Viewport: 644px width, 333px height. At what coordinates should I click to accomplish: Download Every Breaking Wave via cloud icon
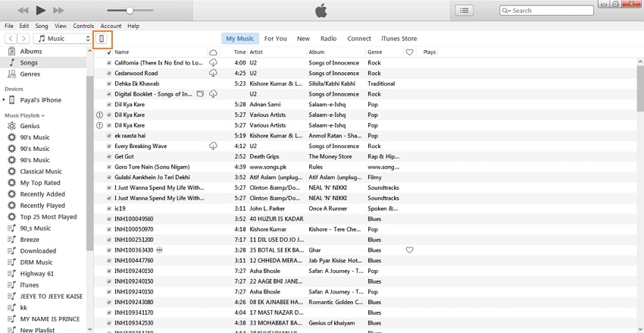[213, 146]
